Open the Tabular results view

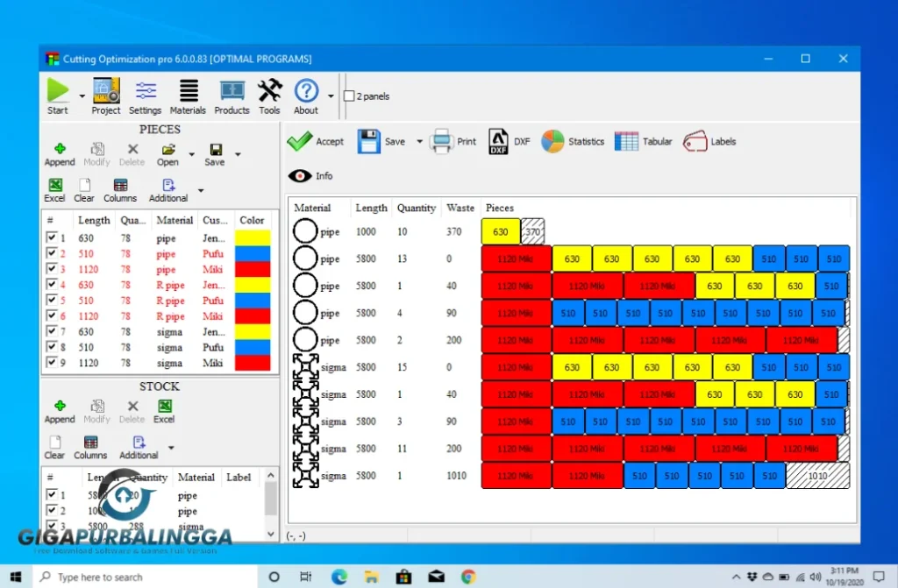pos(644,141)
